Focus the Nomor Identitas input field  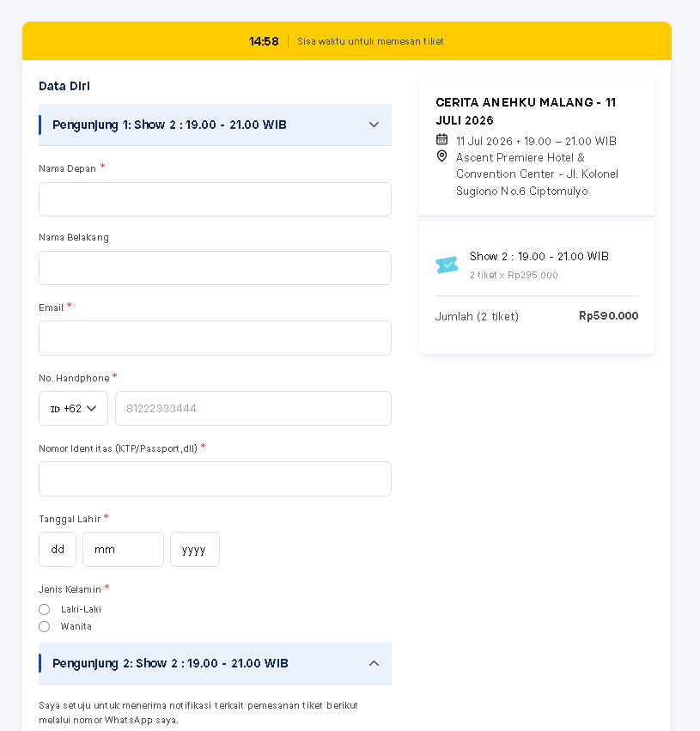[x=215, y=478]
